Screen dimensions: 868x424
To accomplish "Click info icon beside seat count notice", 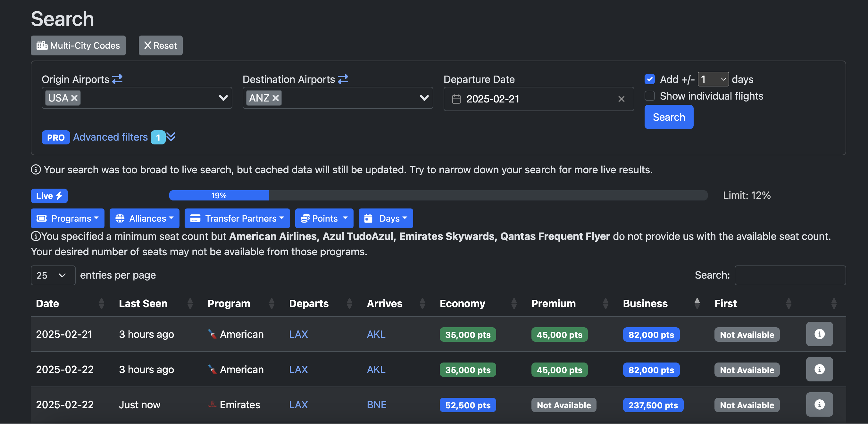I will point(36,236).
